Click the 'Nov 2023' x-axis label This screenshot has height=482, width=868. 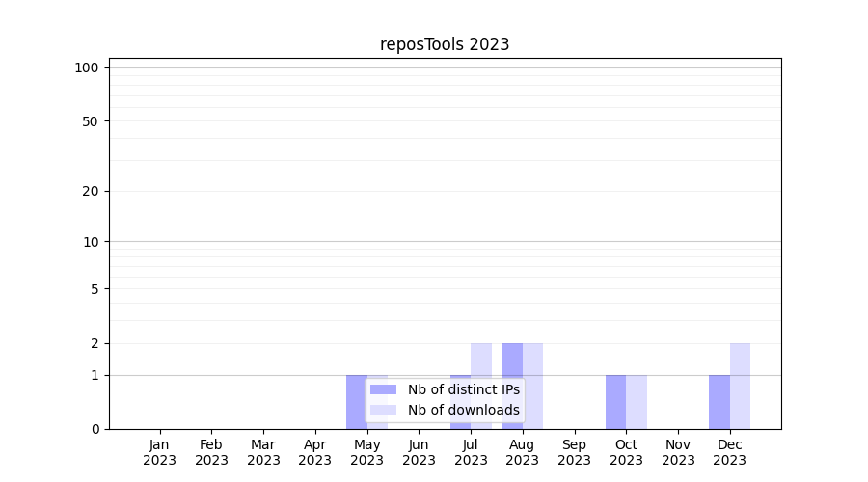(x=678, y=452)
